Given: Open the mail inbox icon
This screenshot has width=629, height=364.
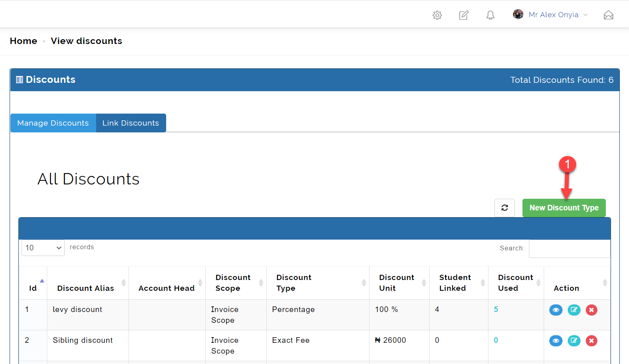Looking at the screenshot, I should [x=609, y=15].
